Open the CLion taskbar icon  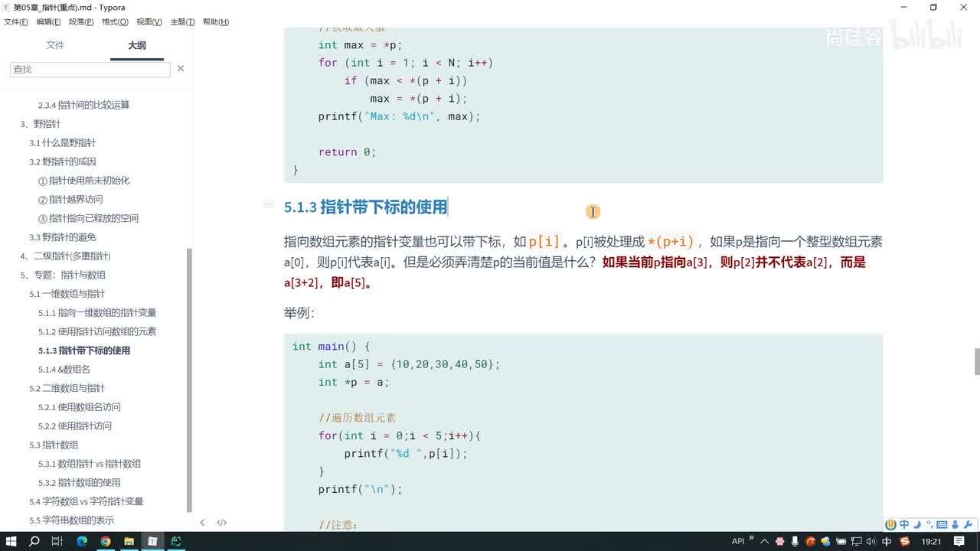pos(176,541)
